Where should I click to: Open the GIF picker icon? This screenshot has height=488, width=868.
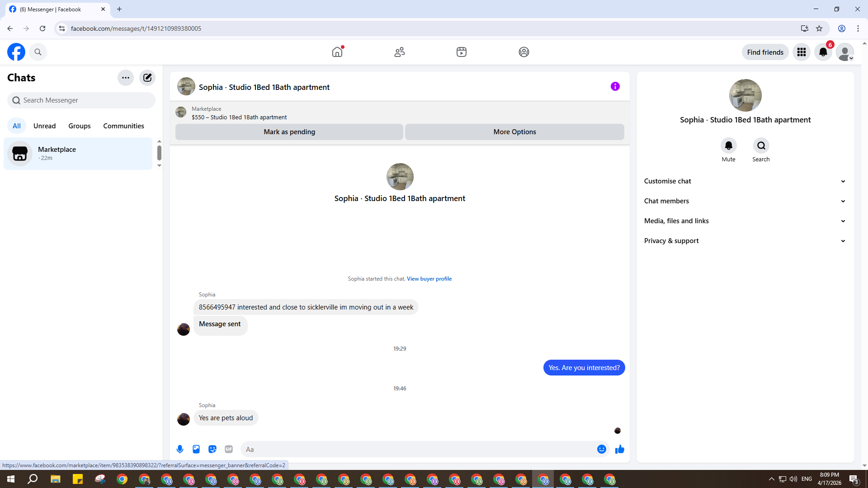(229, 449)
